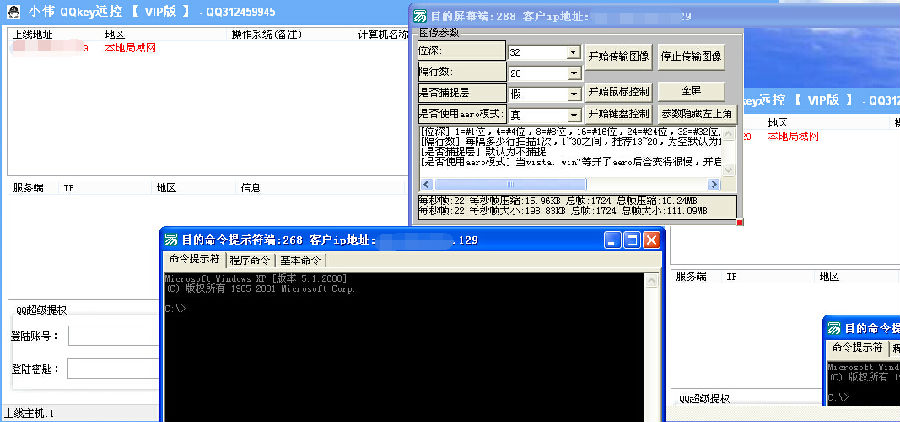Screen dimensions: 900x422
Task: Open the 位深 (bit depth) dropdown
Action: 573,52
